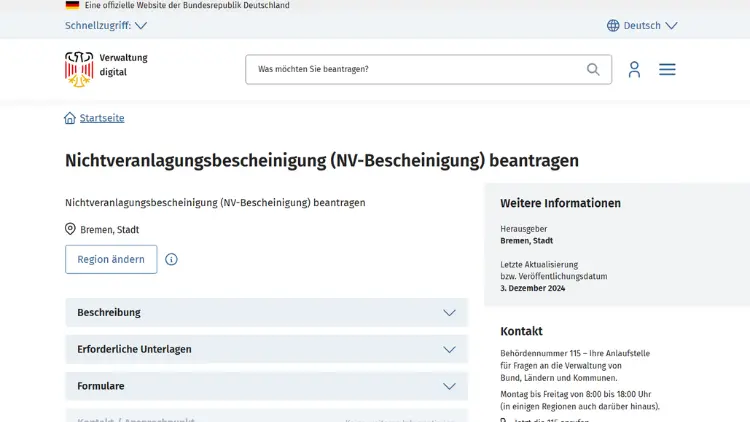This screenshot has width=750, height=422.
Task: Expand the Beschreibung section
Action: point(266,312)
